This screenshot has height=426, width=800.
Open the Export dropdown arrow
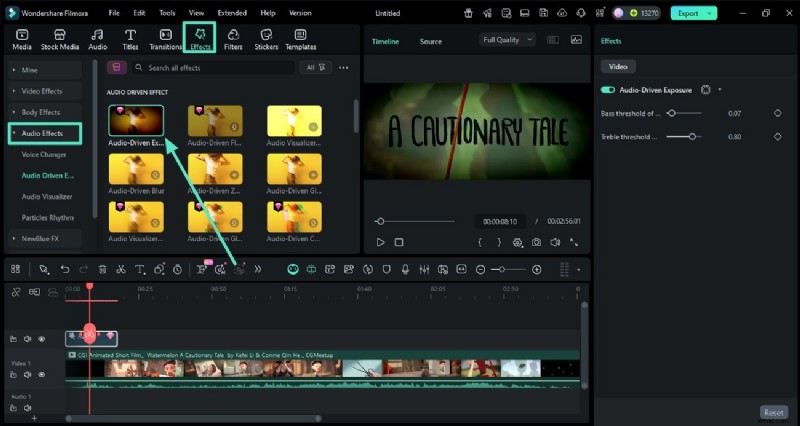click(x=709, y=13)
